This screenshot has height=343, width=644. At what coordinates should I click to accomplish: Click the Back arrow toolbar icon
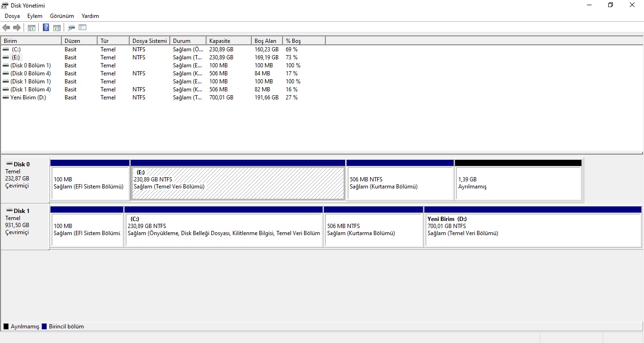[6, 28]
